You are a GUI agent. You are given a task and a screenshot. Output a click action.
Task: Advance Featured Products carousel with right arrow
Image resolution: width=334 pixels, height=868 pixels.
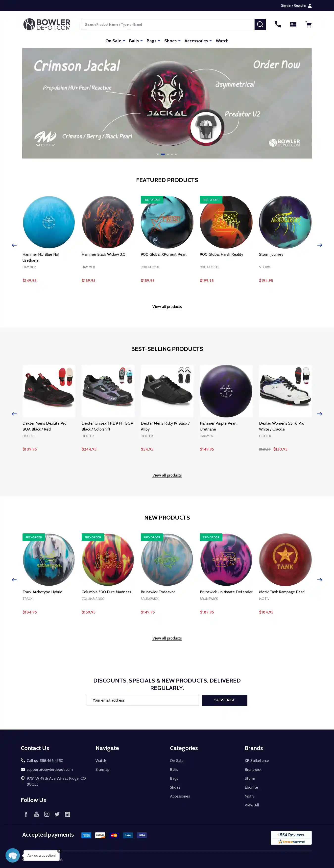click(319, 245)
